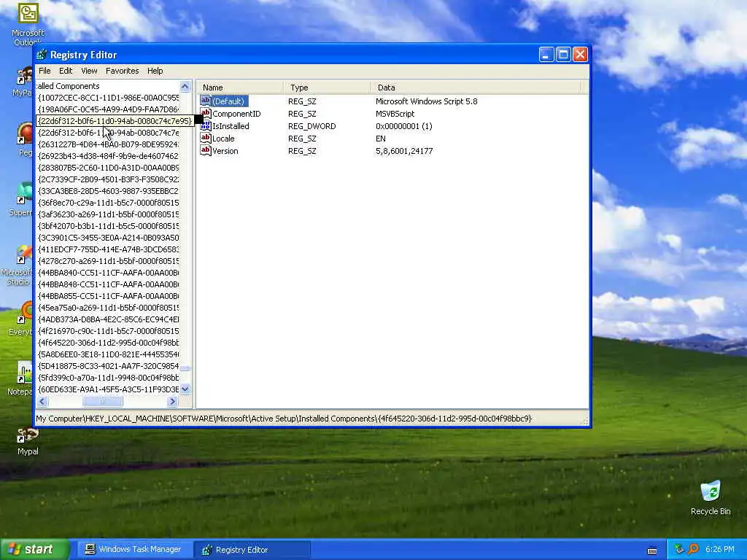This screenshot has height=560, width=747.
Task: Select key {411EDCF7-755D-414E-A74B
Action: pyautogui.click(x=108, y=249)
